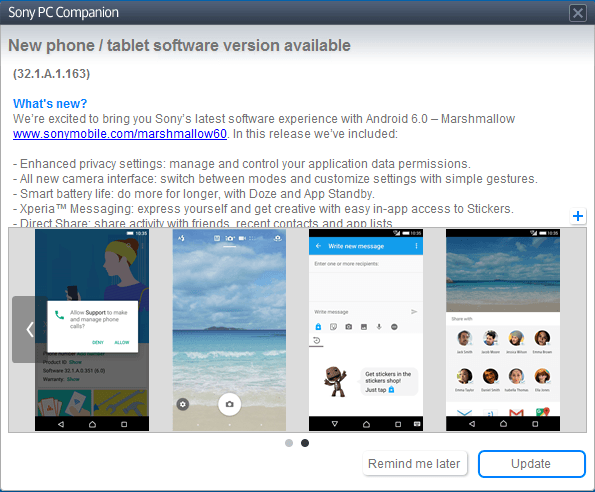The image size is (595, 492).
Task: Open the sonymobile.com/marshmallow60 link
Action: [120, 134]
